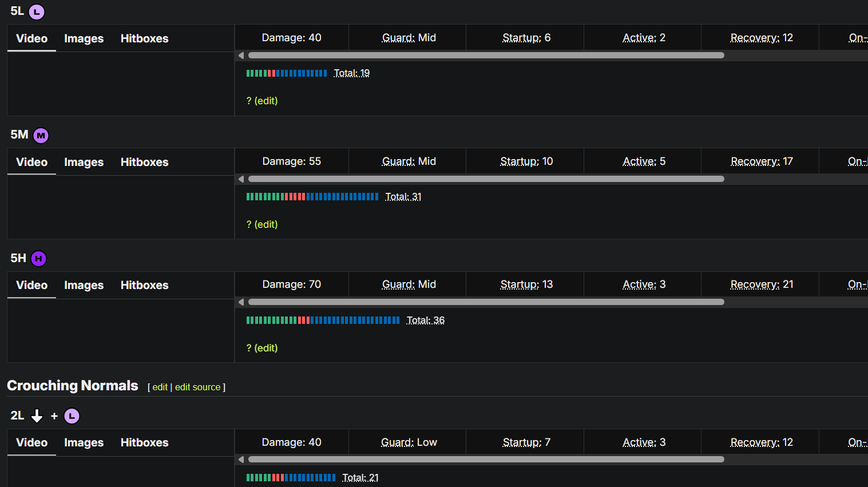Show the Hitboxes tab for 5L
This screenshot has height=487, width=868.
coord(145,38)
